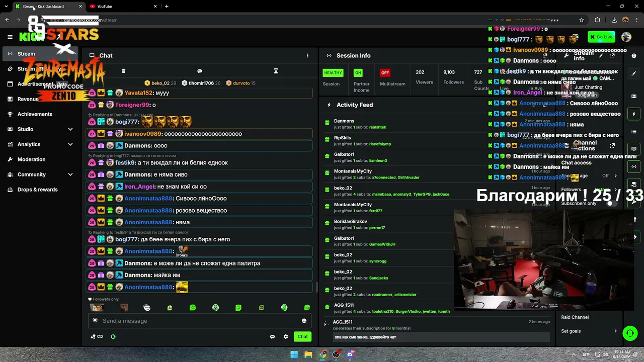This screenshot has width=644, height=362.
Task: Edit Stream info with the pencil icon
Action: click(x=601, y=56)
